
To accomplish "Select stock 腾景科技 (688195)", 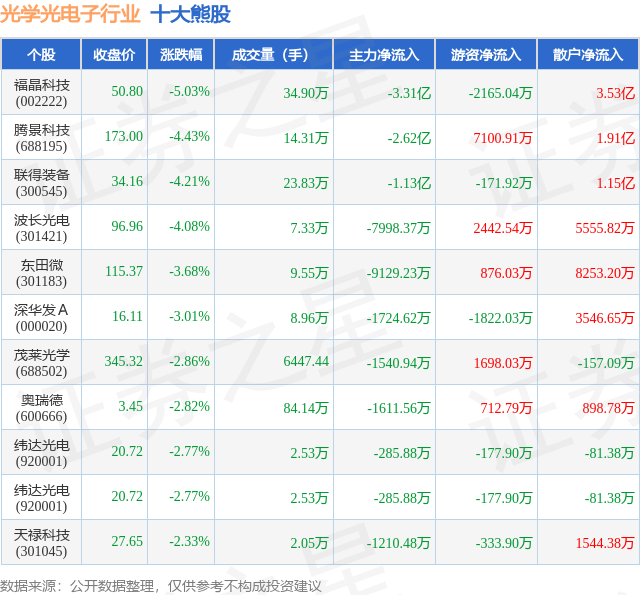I will point(41,138).
